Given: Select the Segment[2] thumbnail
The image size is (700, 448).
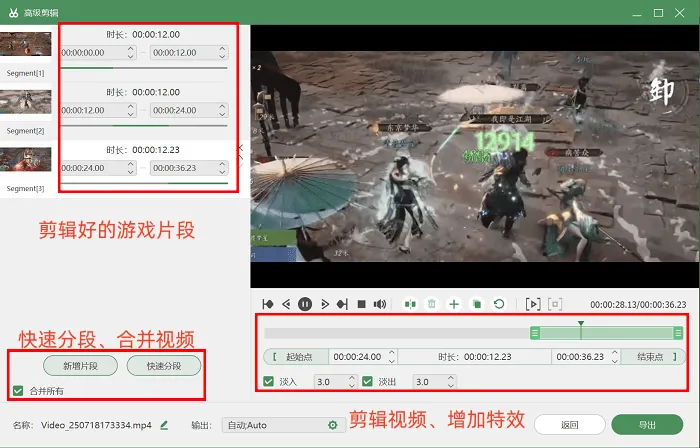Looking at the screenshot, I should point(25,102).
